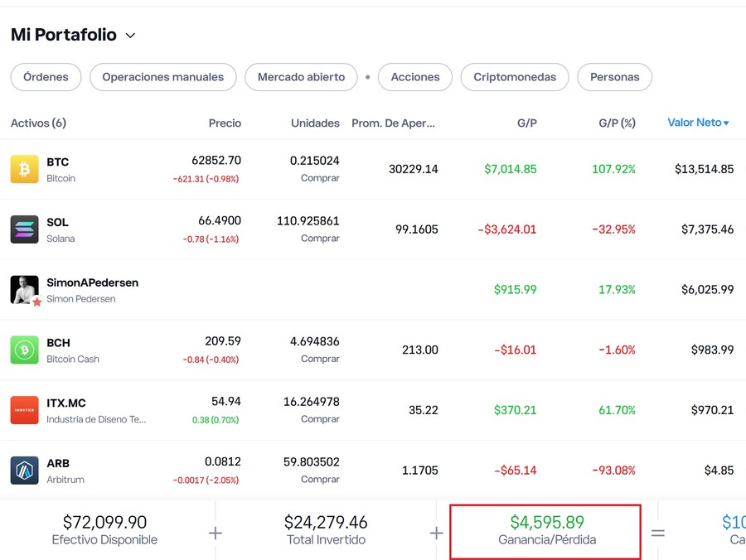This screenshot has width=746, height=560.
Task: Click the ITX.MC profit $370.21
Action: coord(516,410)
